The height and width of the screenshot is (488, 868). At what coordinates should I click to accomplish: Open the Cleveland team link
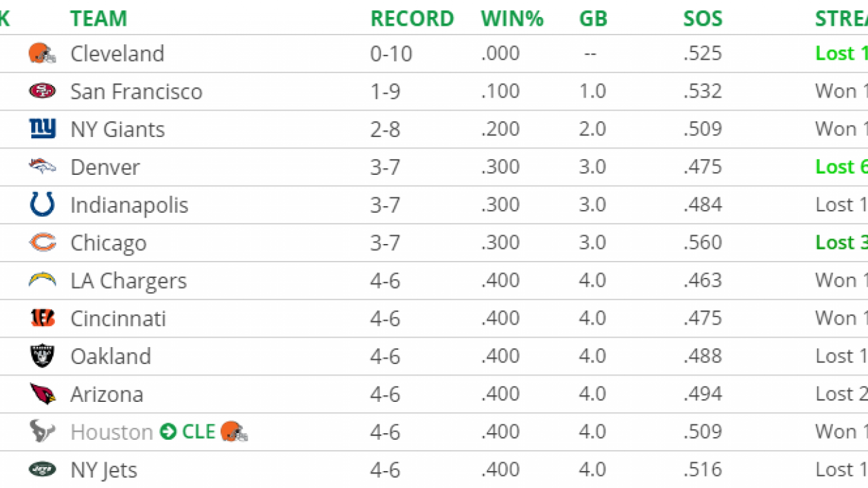pos(117,54)
